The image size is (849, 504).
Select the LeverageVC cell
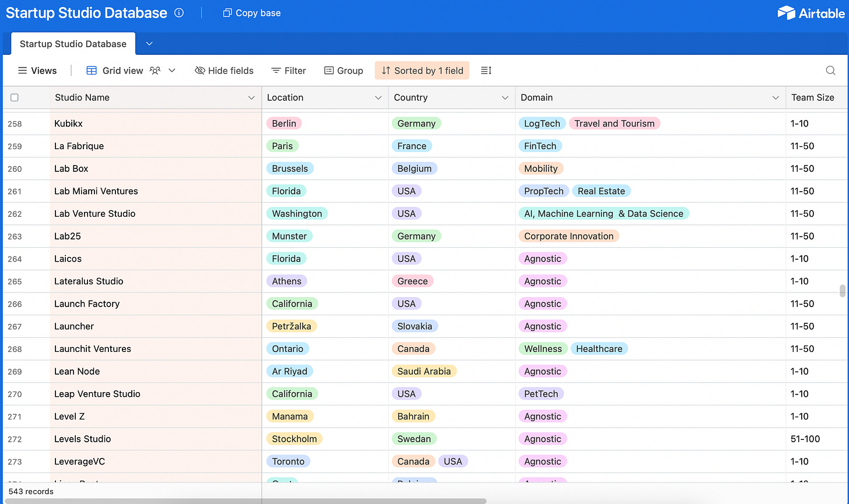coord(156,461)
